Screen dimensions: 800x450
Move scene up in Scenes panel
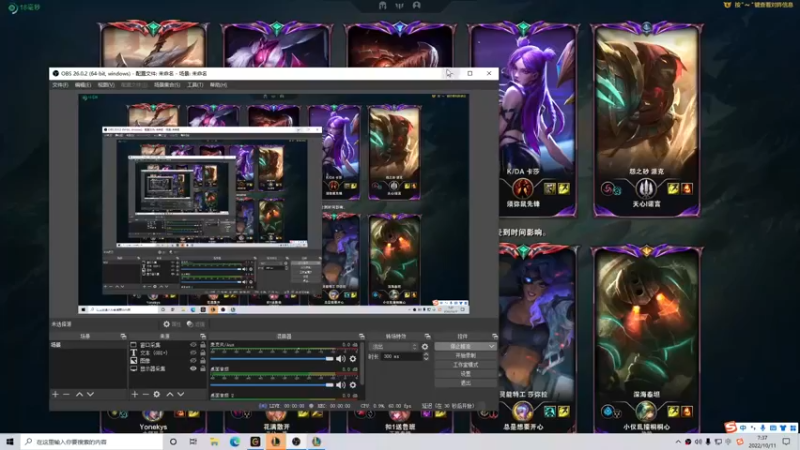point(79,394)
